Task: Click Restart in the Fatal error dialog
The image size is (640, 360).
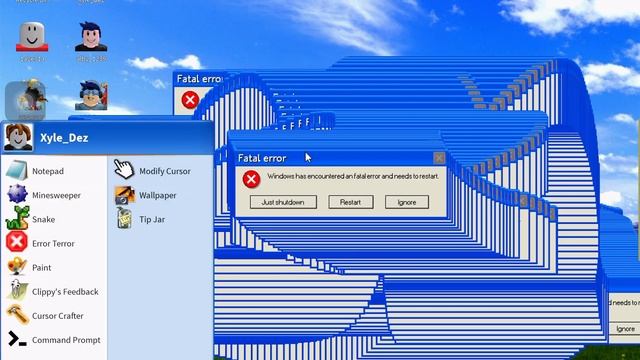Action: coord(351,202)
